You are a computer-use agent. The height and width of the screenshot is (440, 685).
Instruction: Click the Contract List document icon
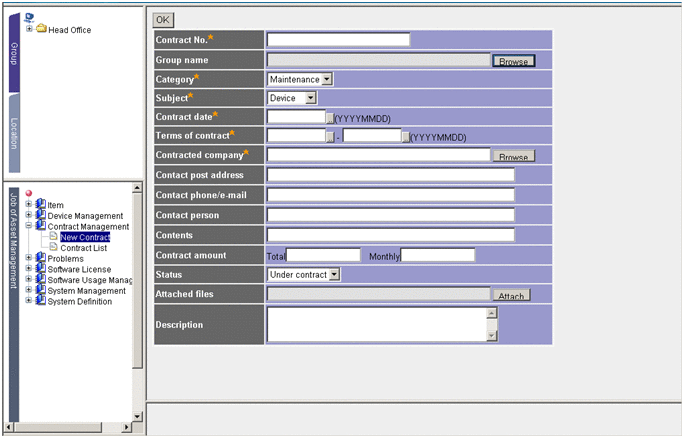tap(54, 247)
